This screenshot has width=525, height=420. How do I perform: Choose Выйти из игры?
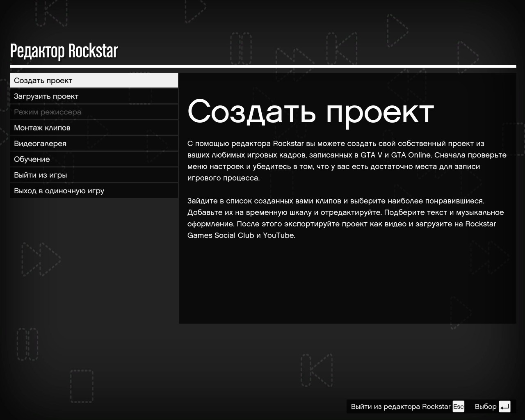pyautogui.click(x=94, y=175)
